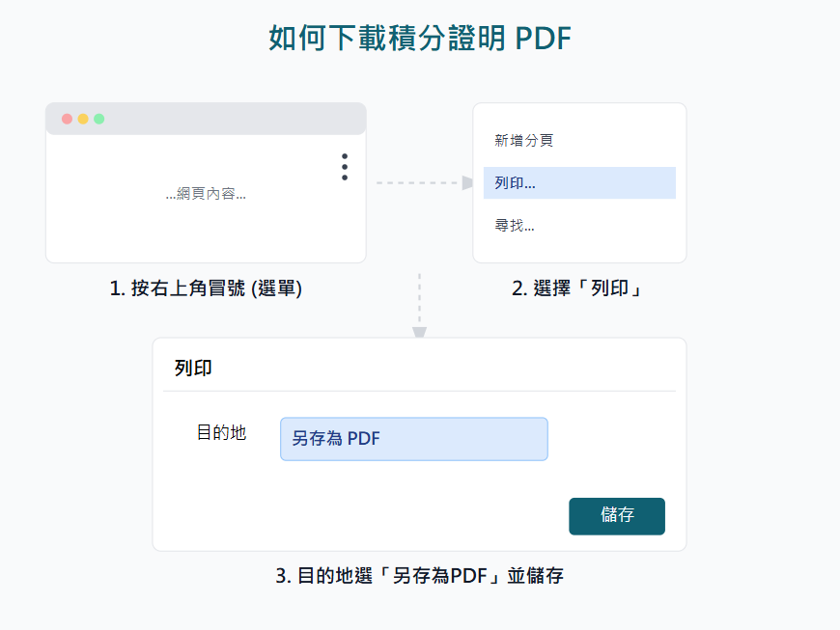Click the 列印 dialog heading
Viewport: 840px width, 630px height.
[193, 368]
